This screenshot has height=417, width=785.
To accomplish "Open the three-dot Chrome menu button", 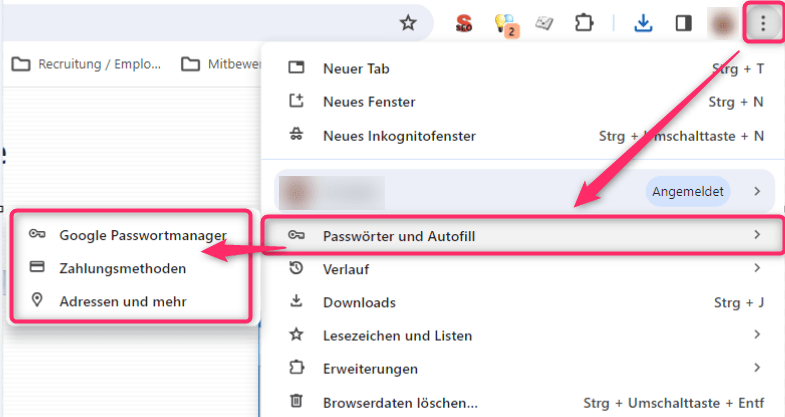I will (x=763, y=23).
